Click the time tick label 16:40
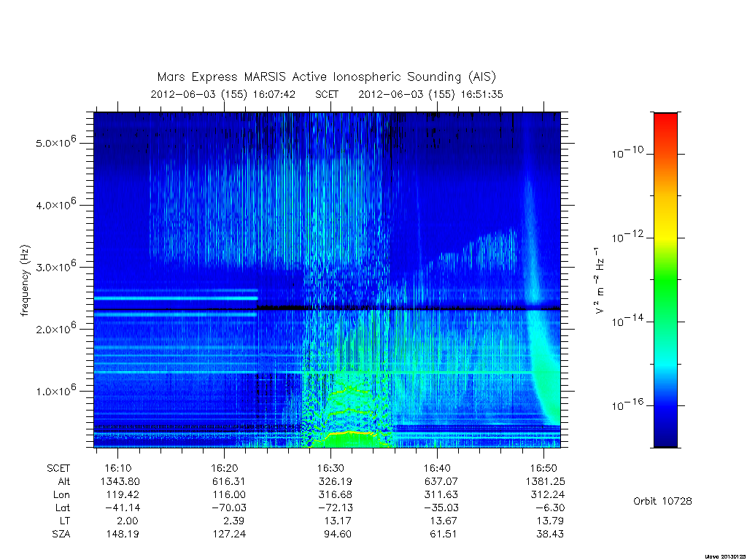Image resolution: width=747 pixels, height=560 pixels. click(x=437, y=469)
